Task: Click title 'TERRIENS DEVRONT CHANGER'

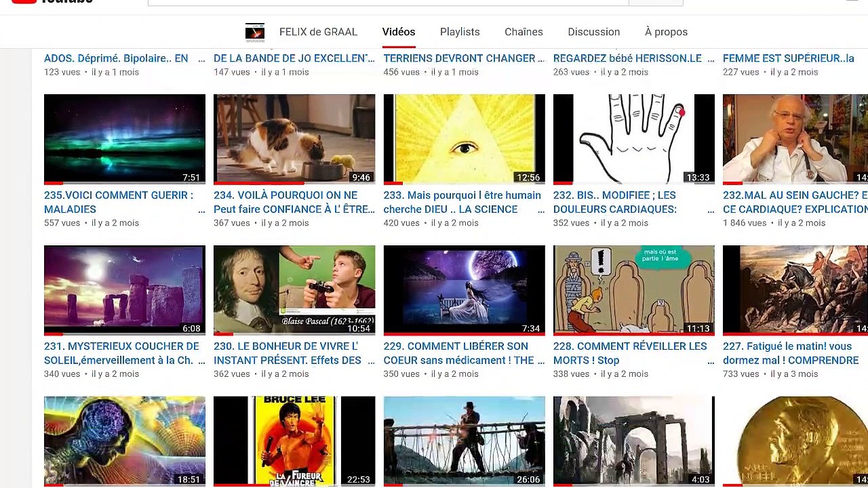Action: [x=460, y=58]
